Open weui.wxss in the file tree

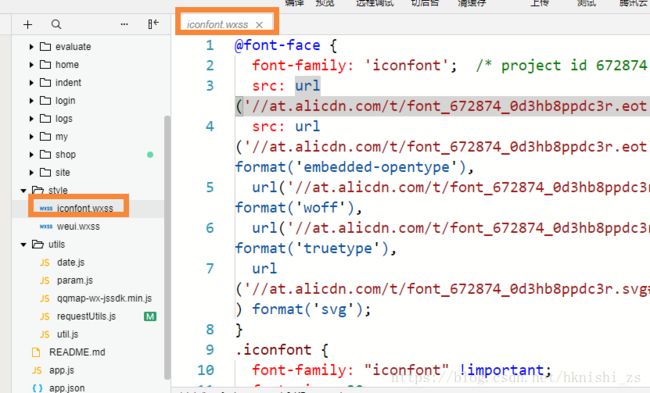coord(78,226)
